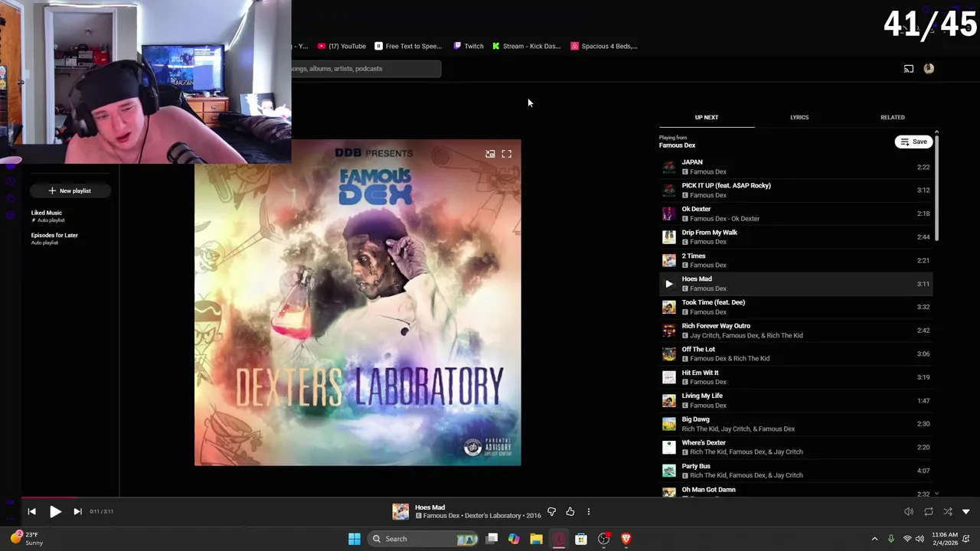Open the Spacious 4 Beds bookmark
The height and width of the screenshot is (551, 980).
pyautogui.click(x=604, y=46)
